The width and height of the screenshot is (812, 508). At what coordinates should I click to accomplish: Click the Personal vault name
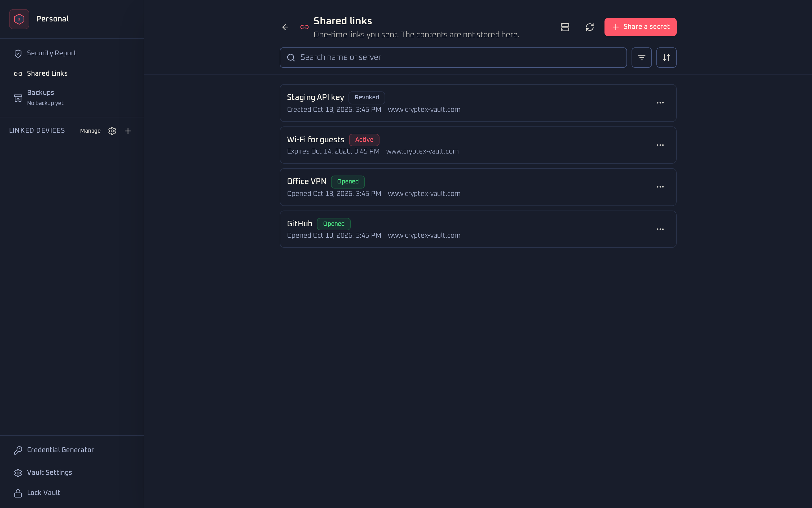pyautogui.click(x=52, y=19)
